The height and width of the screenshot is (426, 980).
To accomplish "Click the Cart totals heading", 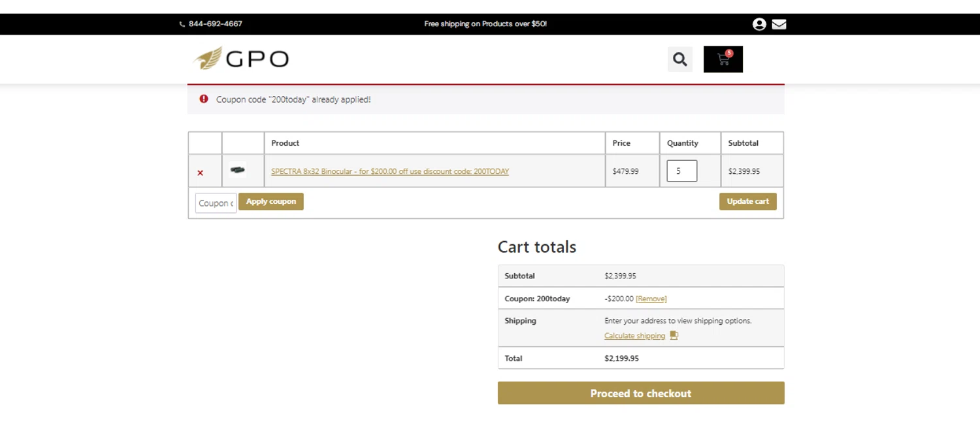I will coord(537,247).
